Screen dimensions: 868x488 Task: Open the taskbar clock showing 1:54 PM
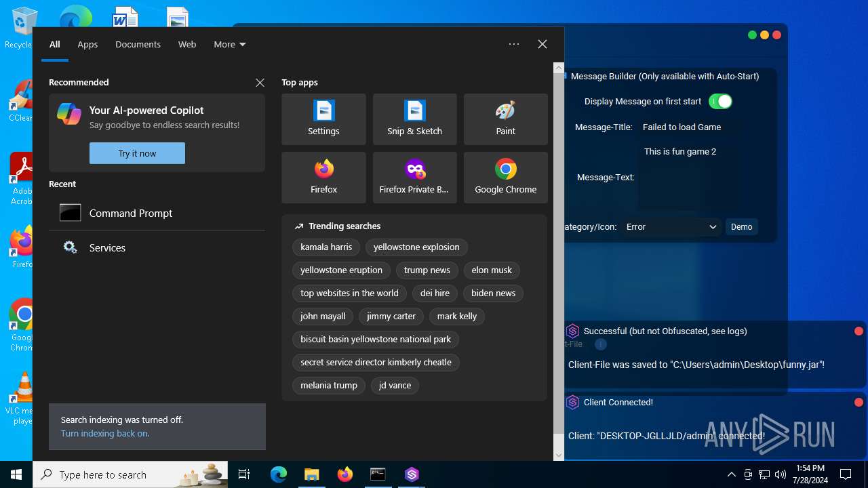coord(810,474)
